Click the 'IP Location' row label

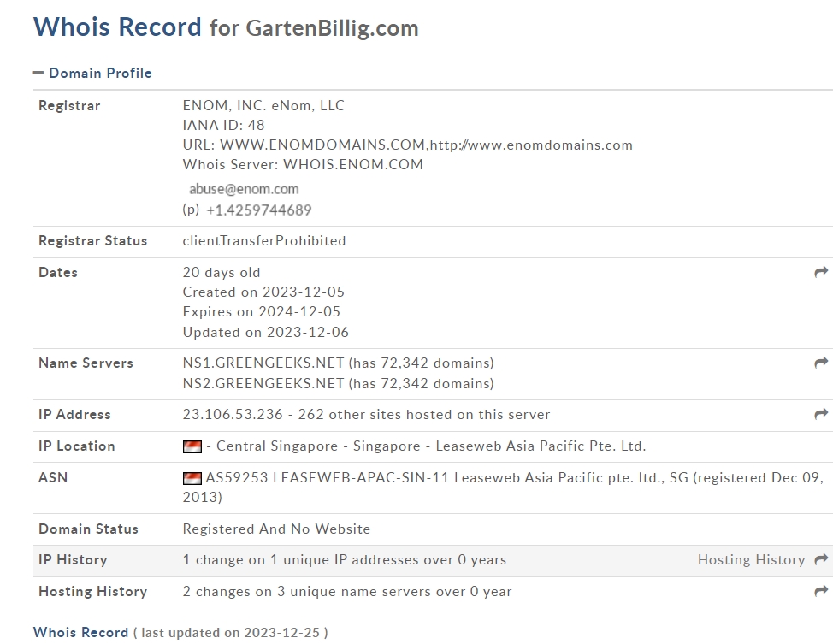[x=76, y=446]
